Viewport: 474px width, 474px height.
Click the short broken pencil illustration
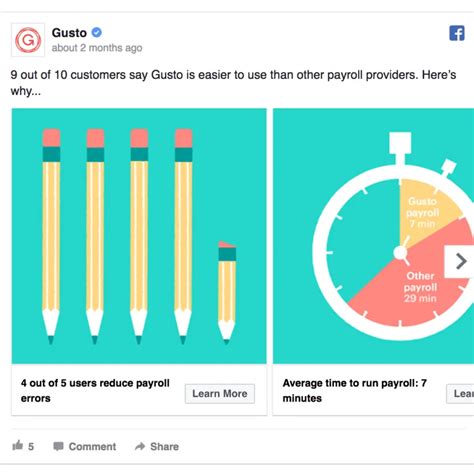tap(227, 293)
